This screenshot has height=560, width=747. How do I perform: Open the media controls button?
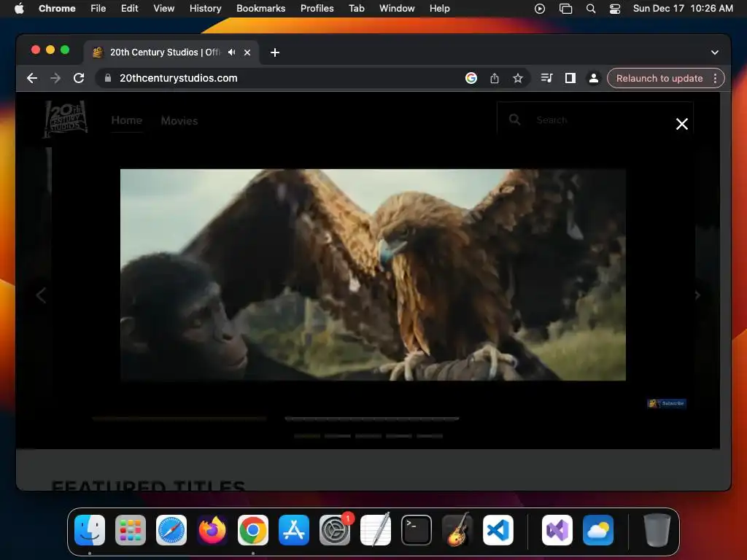pos(547,78)
